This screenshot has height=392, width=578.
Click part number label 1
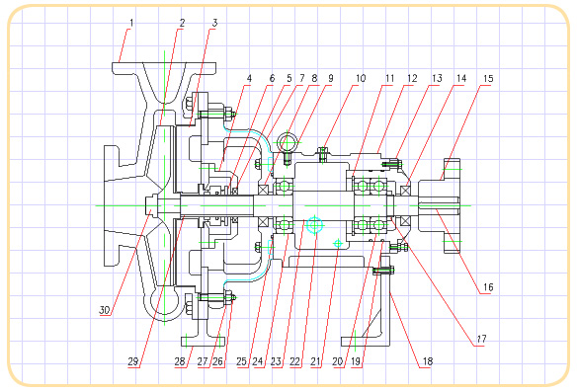(x=131, y=23)
